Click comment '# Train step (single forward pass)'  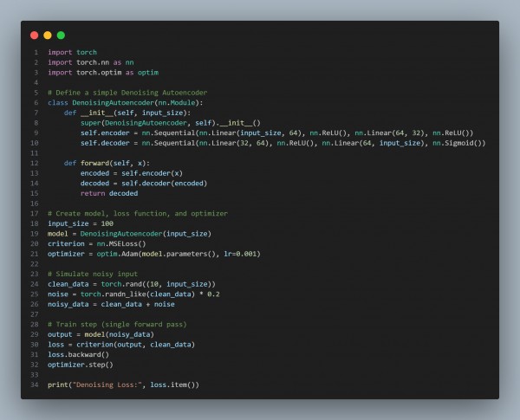117,324
